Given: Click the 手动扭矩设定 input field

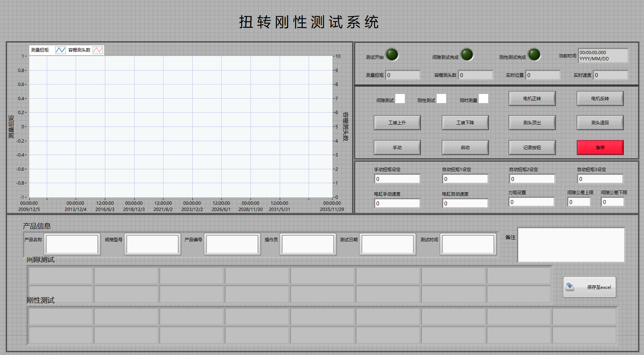Looking at the screenshot, I should click(x=397, y=179).
